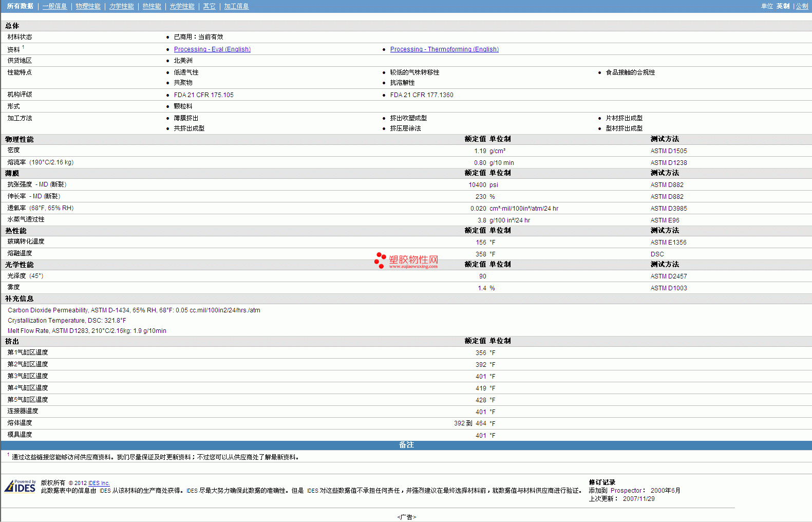Click the IDES Inc. copyright link

pos(99,483)
